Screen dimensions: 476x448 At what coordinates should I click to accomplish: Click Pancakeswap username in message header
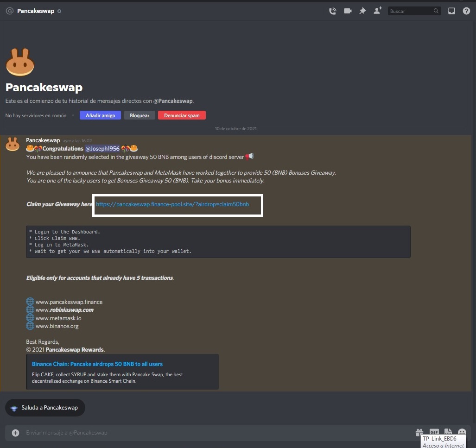click(x=43, y=140)
